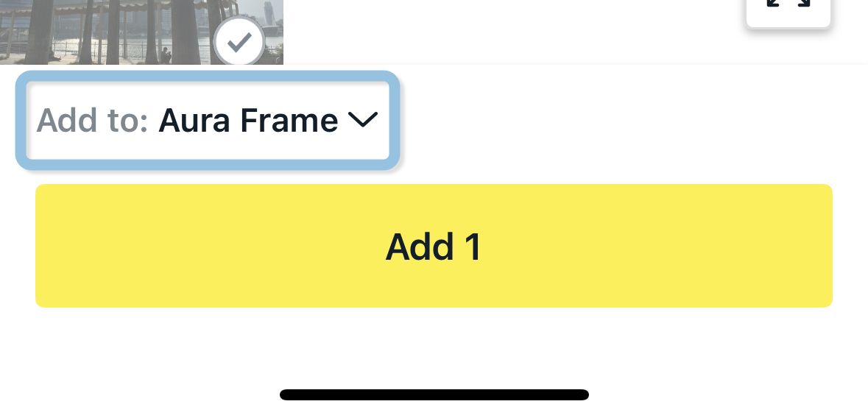The width and height of the screenshot is (868, 418).
Task: Open the palm tree waterfront photo thumbnail
Action: pyautogui.click(x=110, y=31)
